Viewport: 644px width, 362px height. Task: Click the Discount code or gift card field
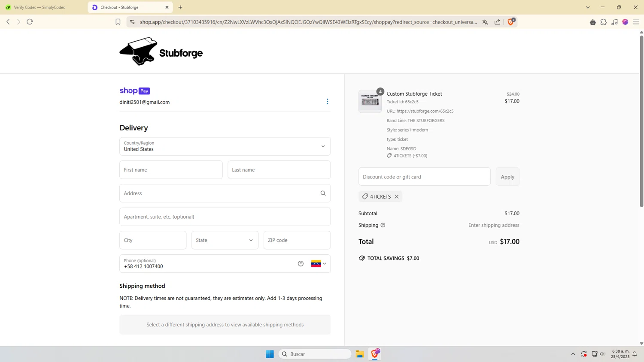point(425,177)
